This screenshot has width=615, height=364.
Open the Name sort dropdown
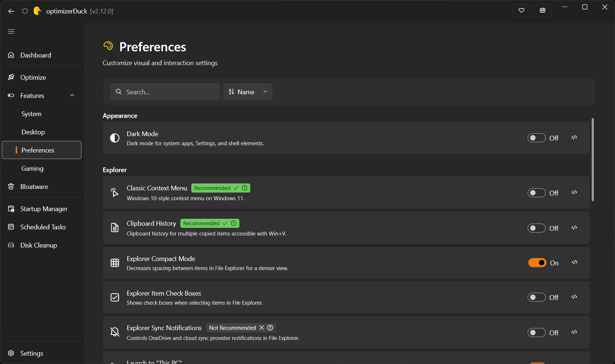pos(248,92)
